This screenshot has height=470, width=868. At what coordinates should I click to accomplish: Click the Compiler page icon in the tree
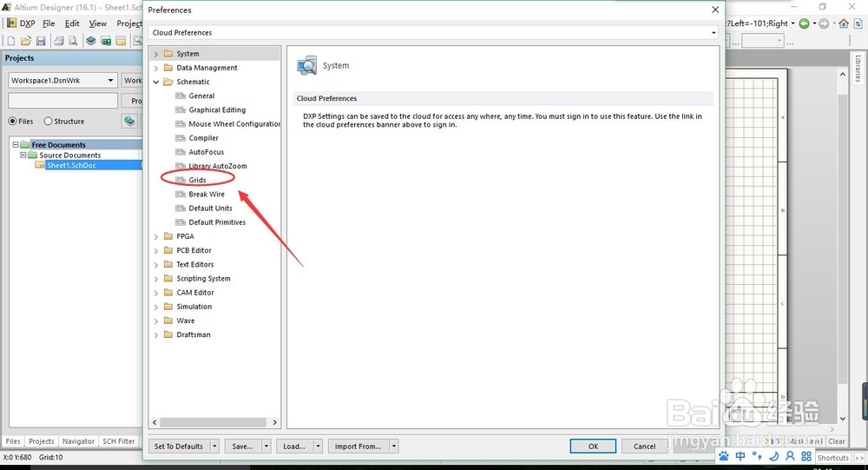coord(181,138)
